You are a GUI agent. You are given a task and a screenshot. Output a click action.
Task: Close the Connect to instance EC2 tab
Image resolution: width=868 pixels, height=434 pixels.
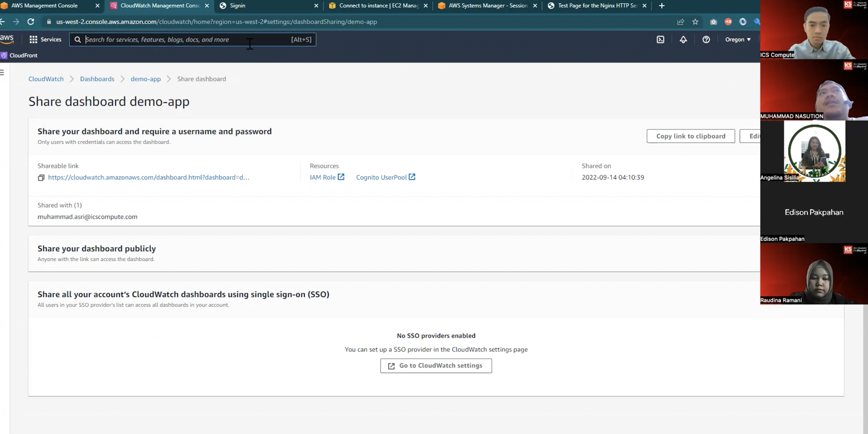click(426, 6)
